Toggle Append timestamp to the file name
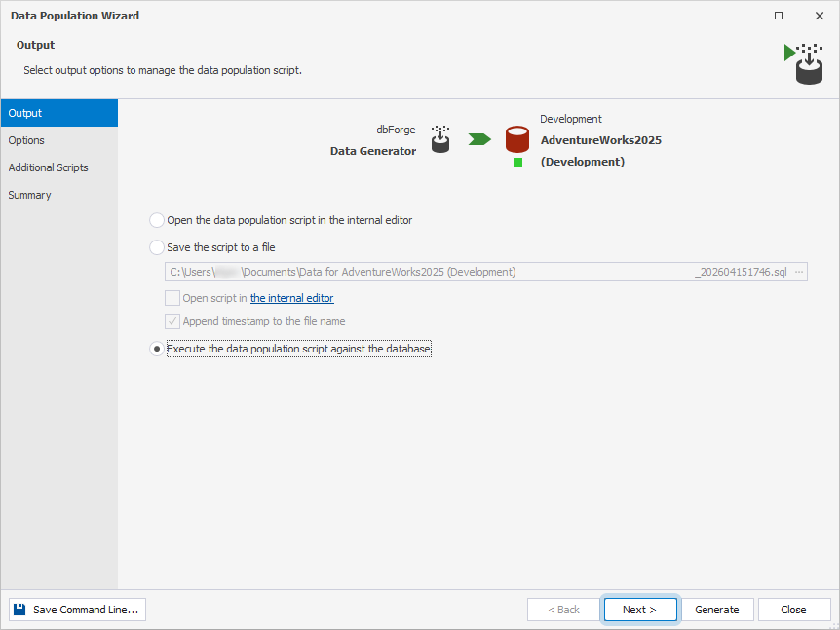 [x=172, y=321]
